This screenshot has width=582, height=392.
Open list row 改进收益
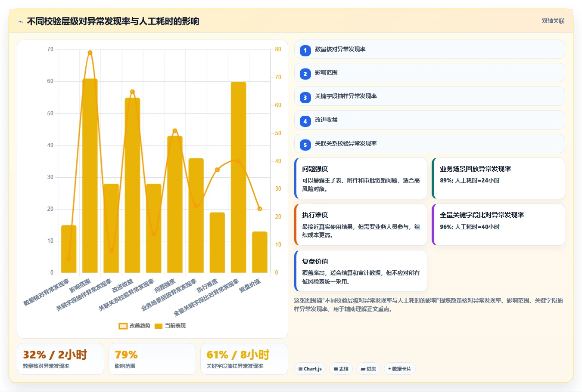(429, 120)
